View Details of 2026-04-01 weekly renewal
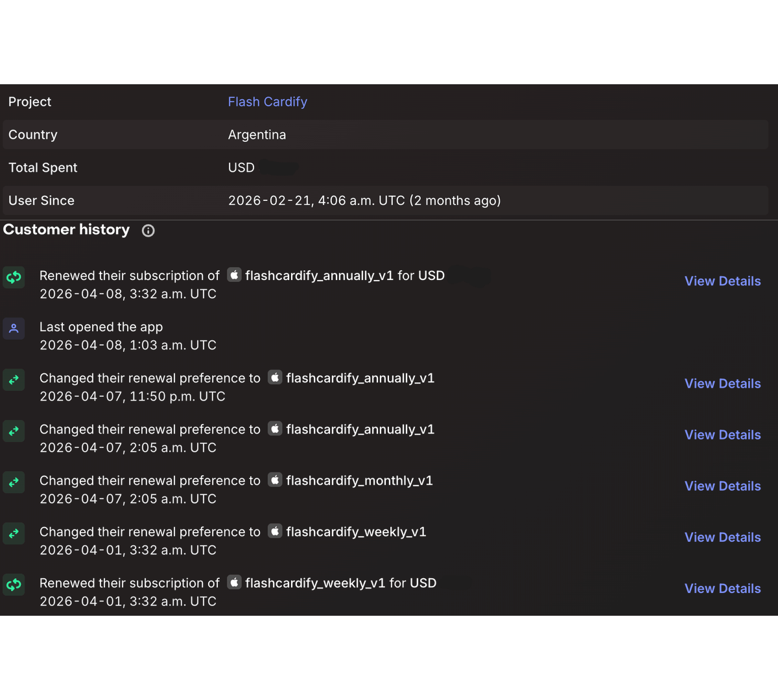 [x=722, y=589]
